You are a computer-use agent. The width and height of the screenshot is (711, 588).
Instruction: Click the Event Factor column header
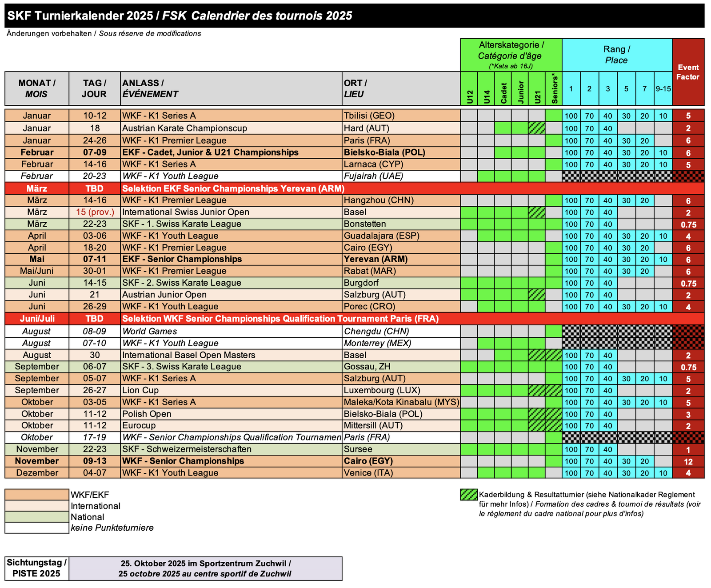(x=688, y=72)
